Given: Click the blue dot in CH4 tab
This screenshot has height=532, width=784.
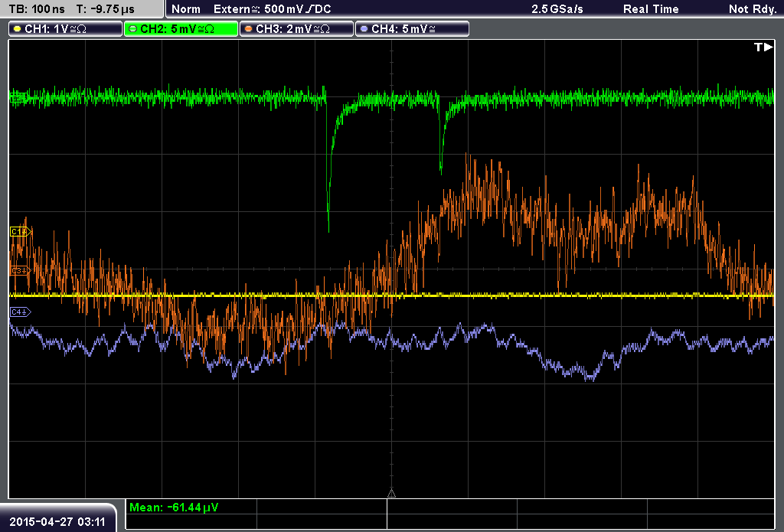Looking at the screenshot, I should tap(364, 29).
